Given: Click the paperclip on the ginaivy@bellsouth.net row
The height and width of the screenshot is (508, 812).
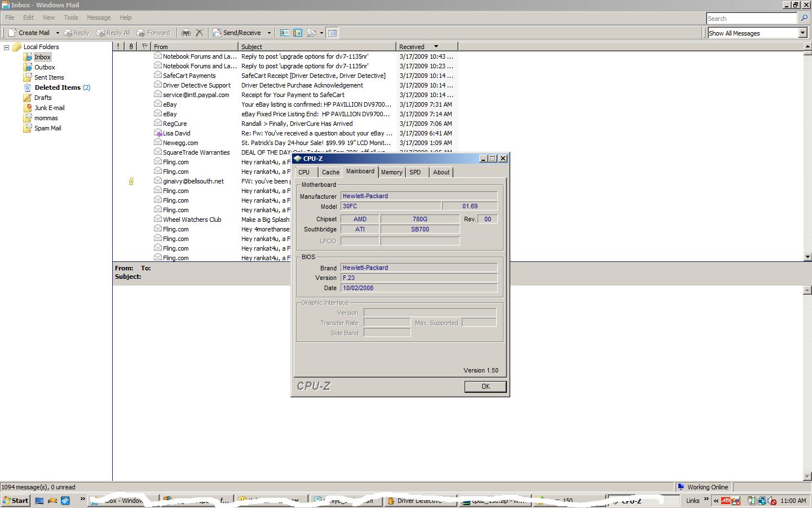Looking at the screenshot, I should (131, 181).
